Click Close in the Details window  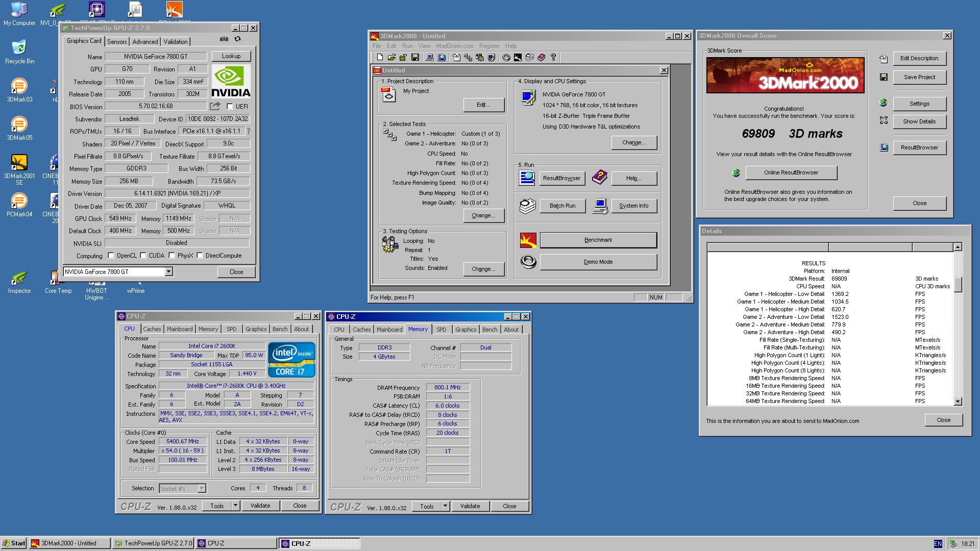(943, 420)
